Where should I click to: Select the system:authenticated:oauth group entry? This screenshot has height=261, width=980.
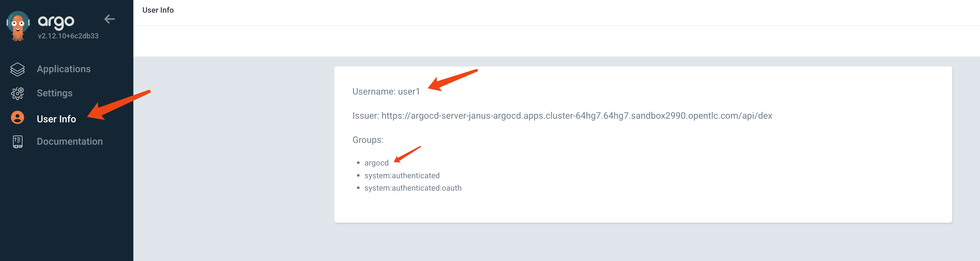point(412,188)
